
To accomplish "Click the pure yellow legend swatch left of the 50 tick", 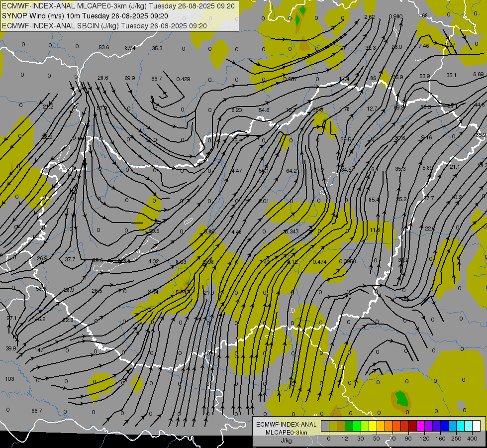I will click(373, 426).
